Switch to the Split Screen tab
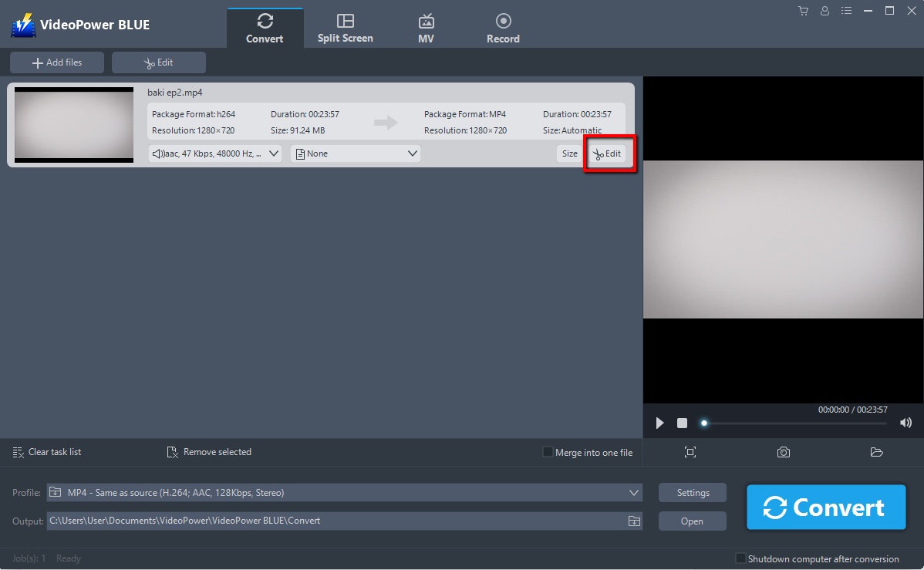The height and width of the screenshot is (570, 924). pos(345,27)
